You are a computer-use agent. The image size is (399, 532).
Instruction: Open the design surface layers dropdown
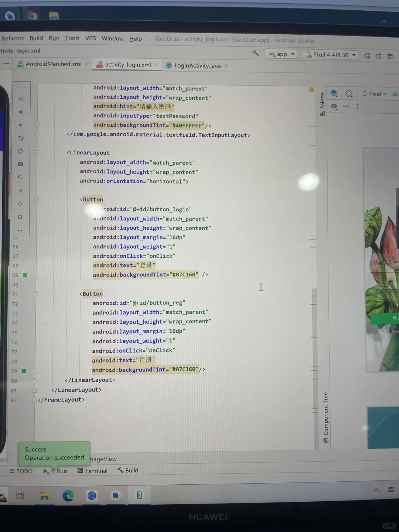(334, 93)
